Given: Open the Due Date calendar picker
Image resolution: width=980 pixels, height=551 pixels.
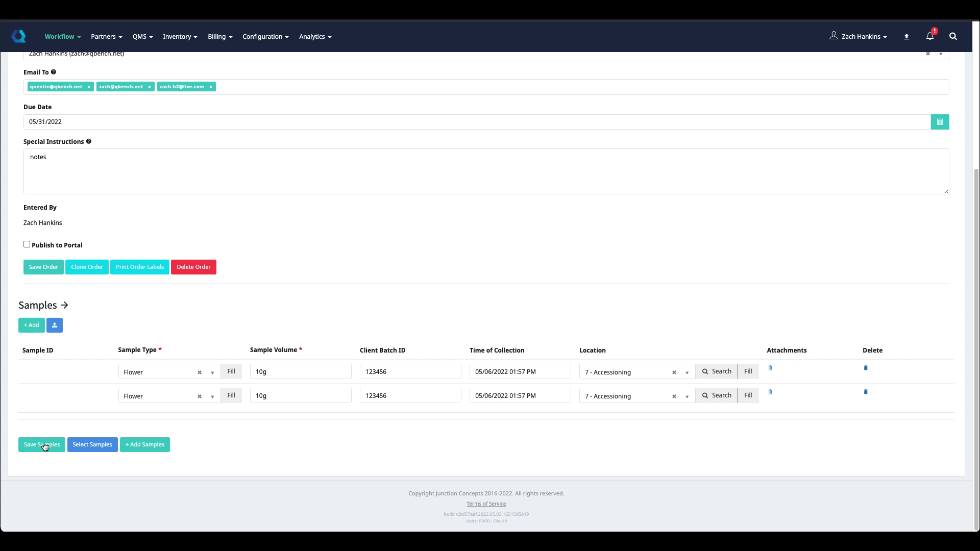Looking at the screenshot, I should [940, 122].
